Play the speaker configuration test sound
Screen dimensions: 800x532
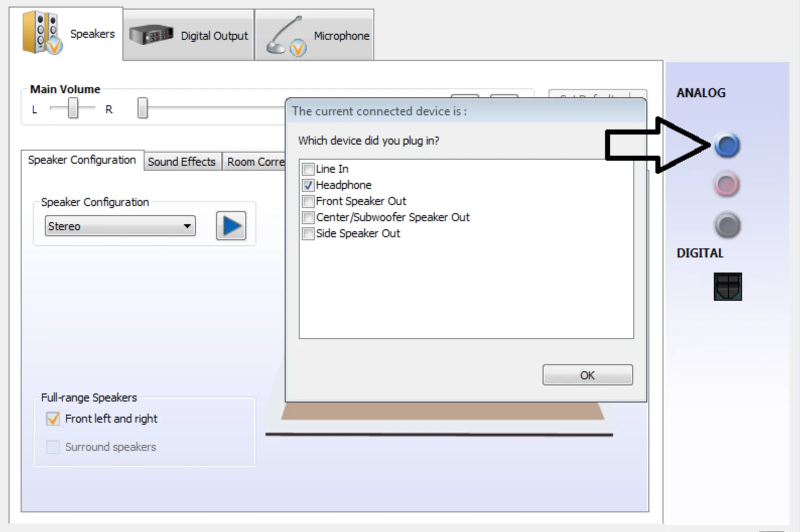click(231, 226)
